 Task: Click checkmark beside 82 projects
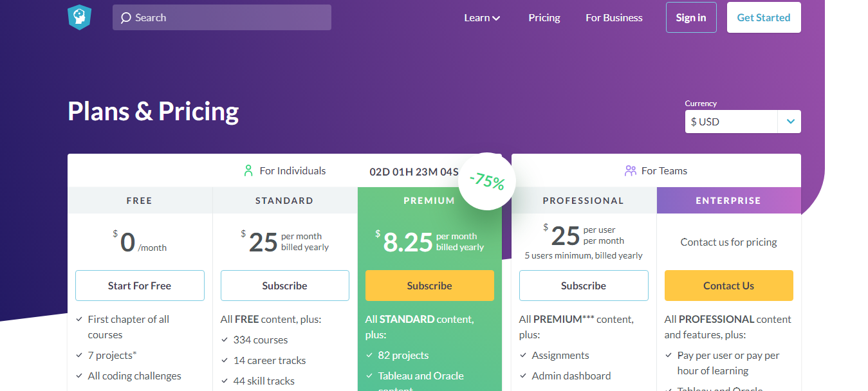369,355
